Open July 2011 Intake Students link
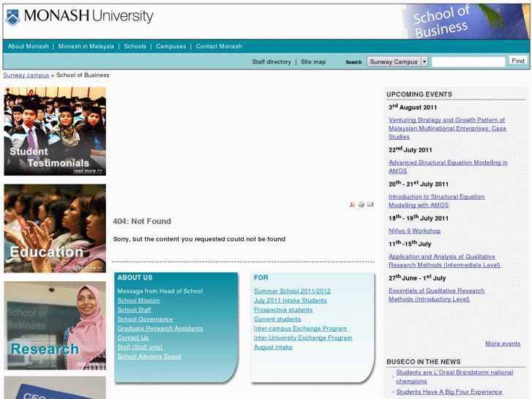This screenshot has height=399, width=532. coord(290,300)
